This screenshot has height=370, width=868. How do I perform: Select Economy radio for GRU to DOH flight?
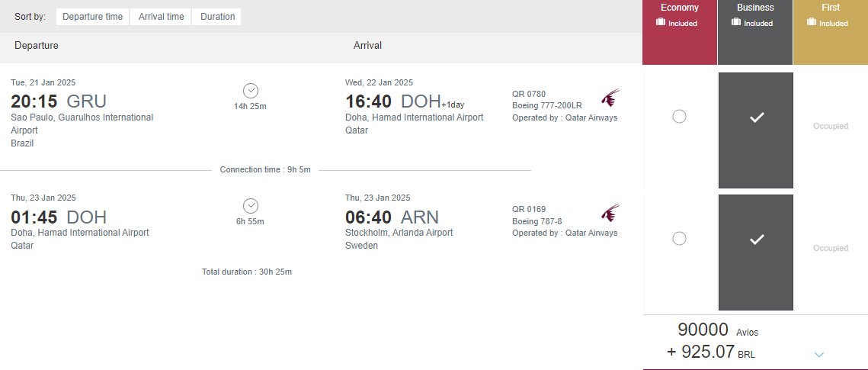(679, 116)
